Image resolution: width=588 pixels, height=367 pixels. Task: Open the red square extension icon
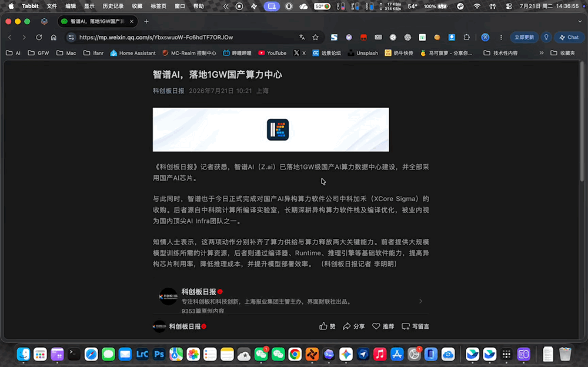point(363,37)
